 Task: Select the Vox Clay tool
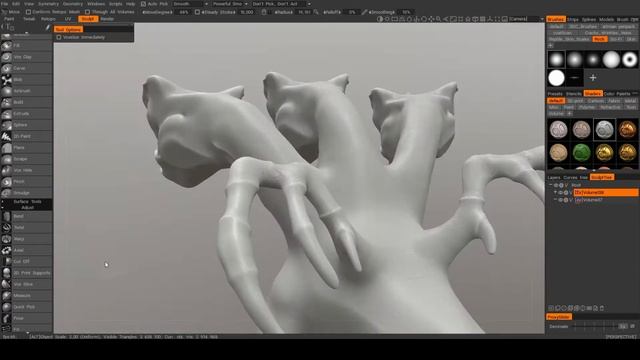pos(27,57)
